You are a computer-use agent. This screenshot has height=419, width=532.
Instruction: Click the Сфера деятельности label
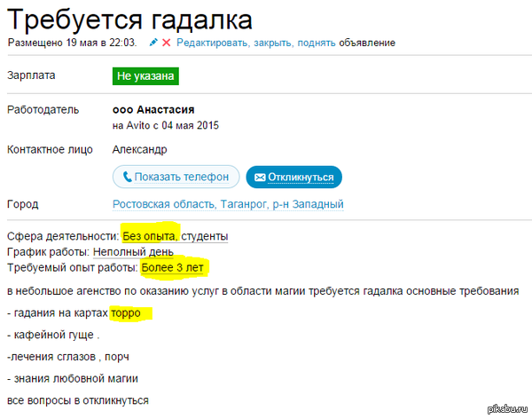pos(64,236)
